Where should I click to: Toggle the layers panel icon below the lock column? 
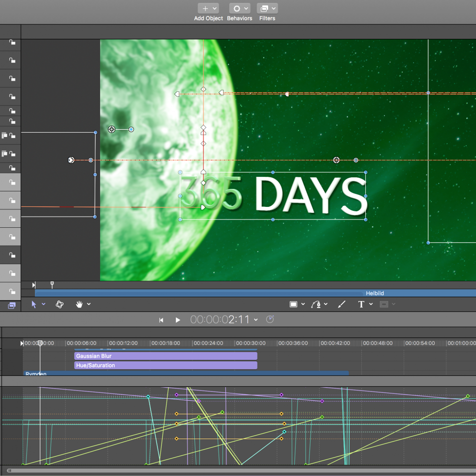pyautogui.click(x=12, y=306)
